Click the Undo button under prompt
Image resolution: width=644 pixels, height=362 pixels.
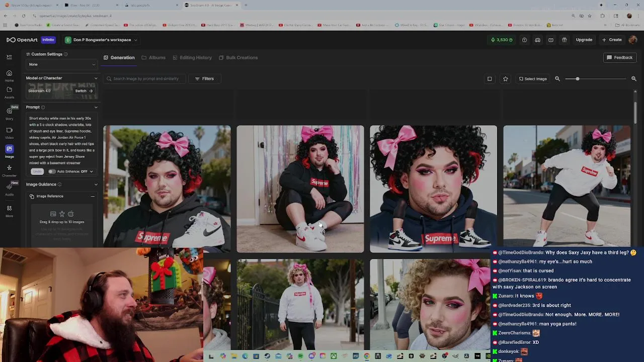[37, 171]
